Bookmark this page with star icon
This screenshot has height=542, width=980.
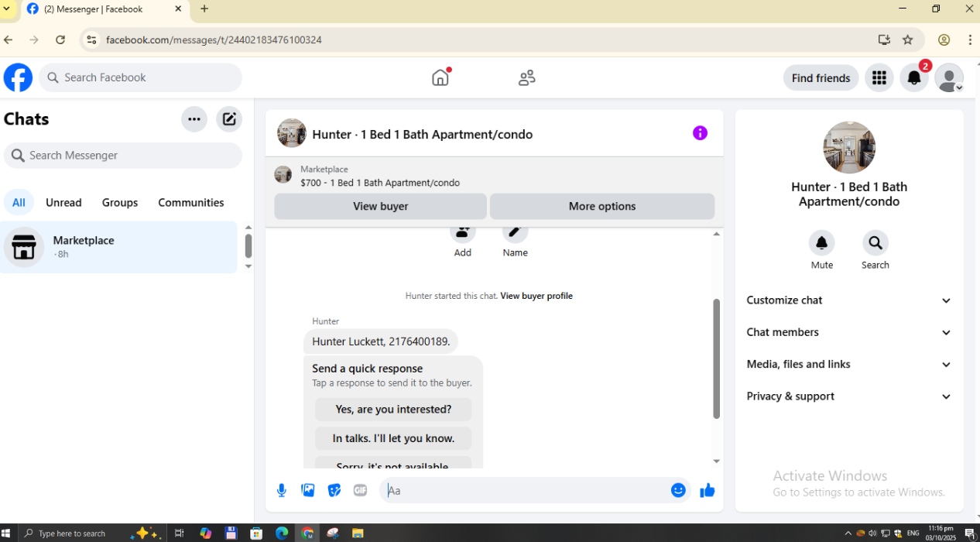pyautogui.click(x=908, y=39)
